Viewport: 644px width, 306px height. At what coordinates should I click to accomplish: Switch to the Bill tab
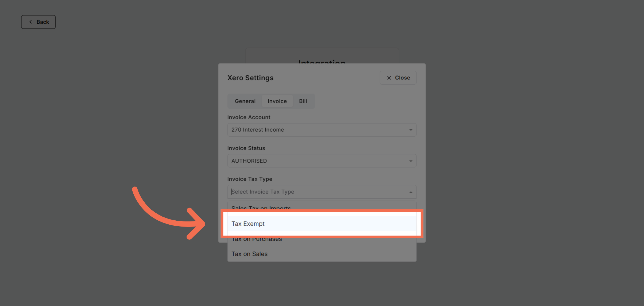pyautogui.click(x=303, y=101)
